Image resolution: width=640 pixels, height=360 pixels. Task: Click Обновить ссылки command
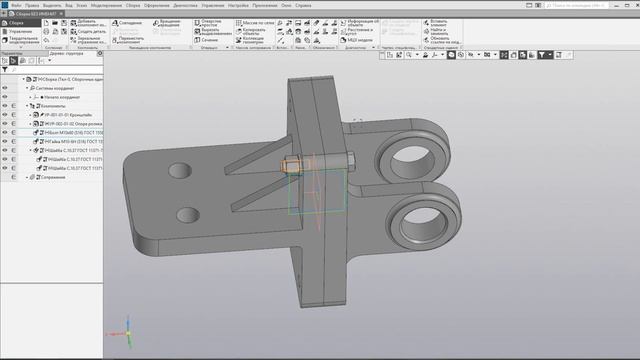pyautogui.click(x=442, y=40)
